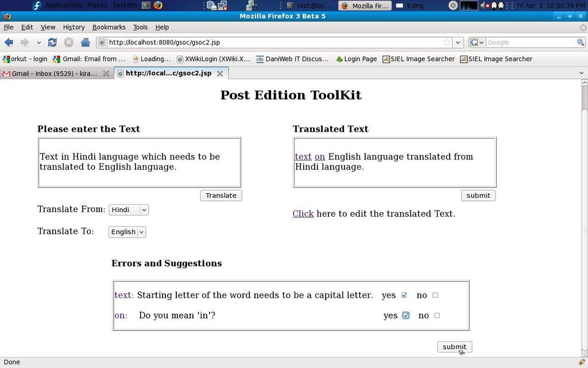588x368 pixels.
Task: Switch to the Gmail Inbox tab
Action: (52, 74)
